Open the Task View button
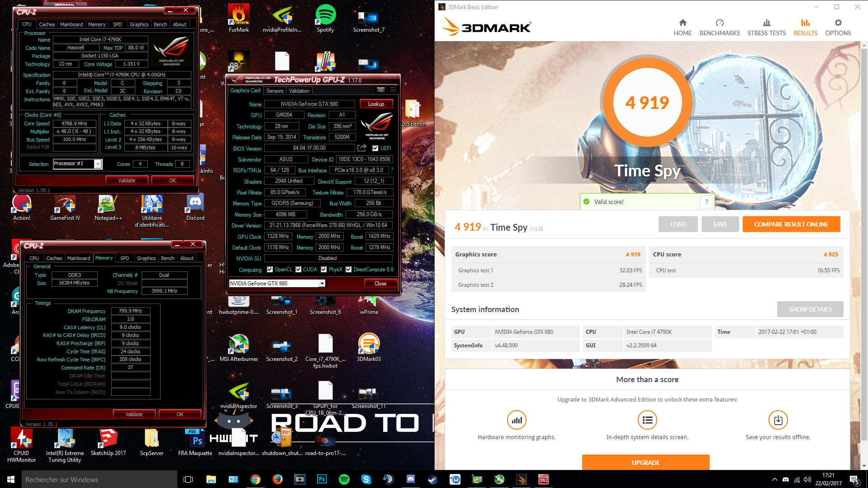The image size is (868, 488). click(188, 479)
